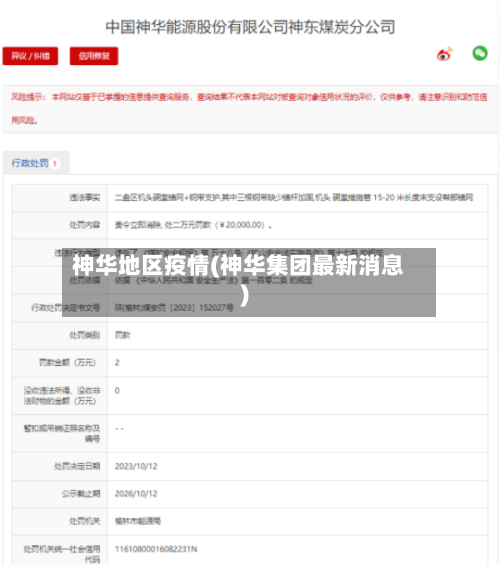Click the 处罚内容 row label
The height and width of the screenshot is (565, 500).
pos(85,225)
